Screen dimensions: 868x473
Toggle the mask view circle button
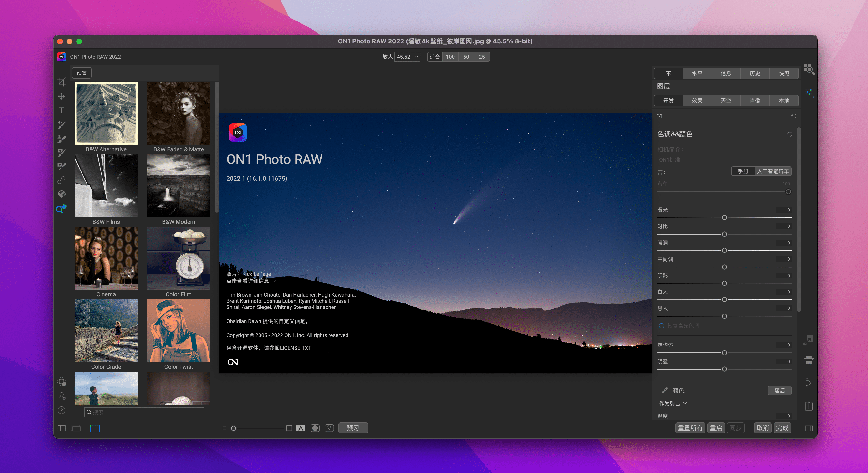tap(315, 428)
